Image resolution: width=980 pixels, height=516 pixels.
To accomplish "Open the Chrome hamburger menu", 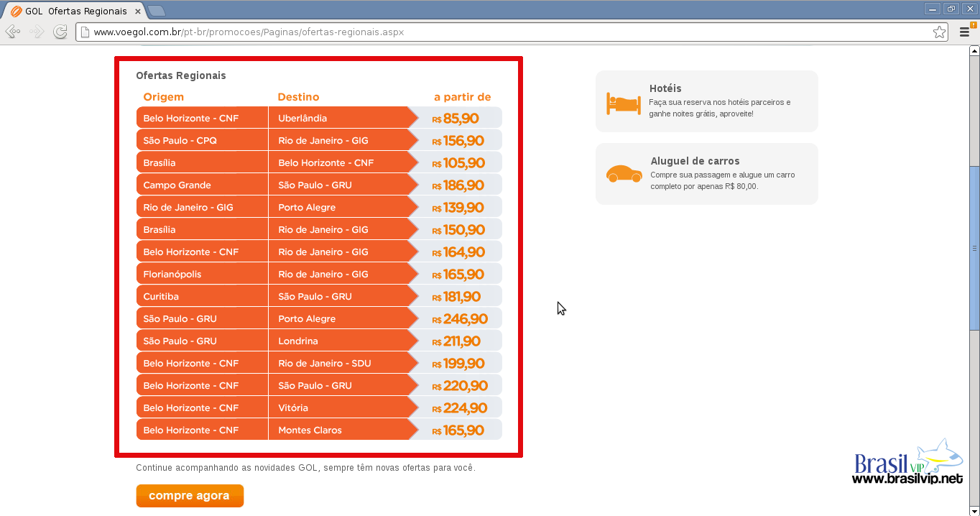I will coord(965,32).
